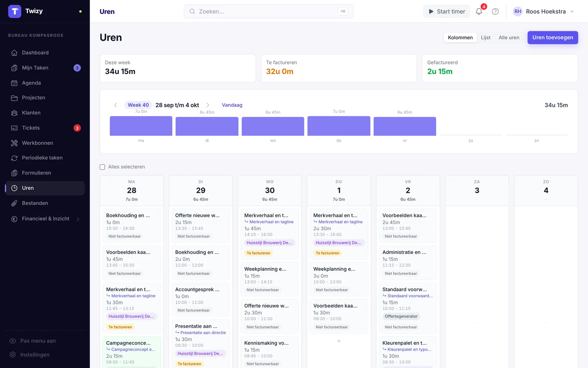Add entry with plus under Thursday column
The image size is (588, 368).
pos(339,341)
